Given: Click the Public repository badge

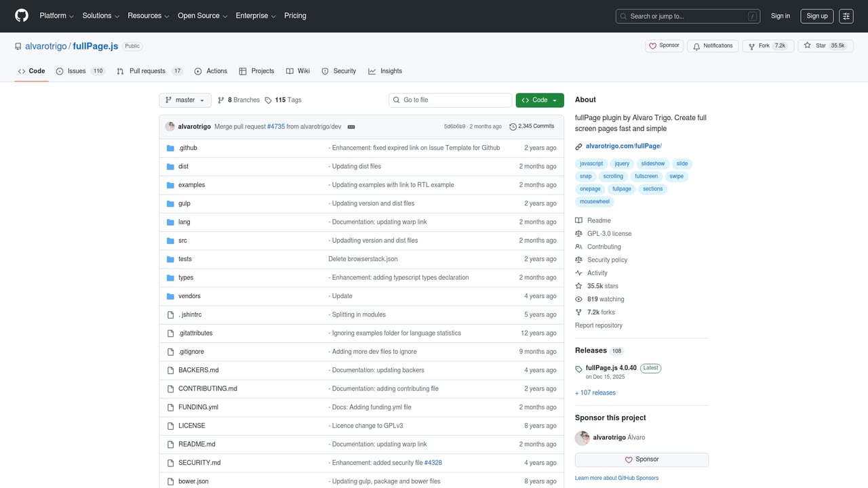Looking at the screenshot, I should [132, 46].
